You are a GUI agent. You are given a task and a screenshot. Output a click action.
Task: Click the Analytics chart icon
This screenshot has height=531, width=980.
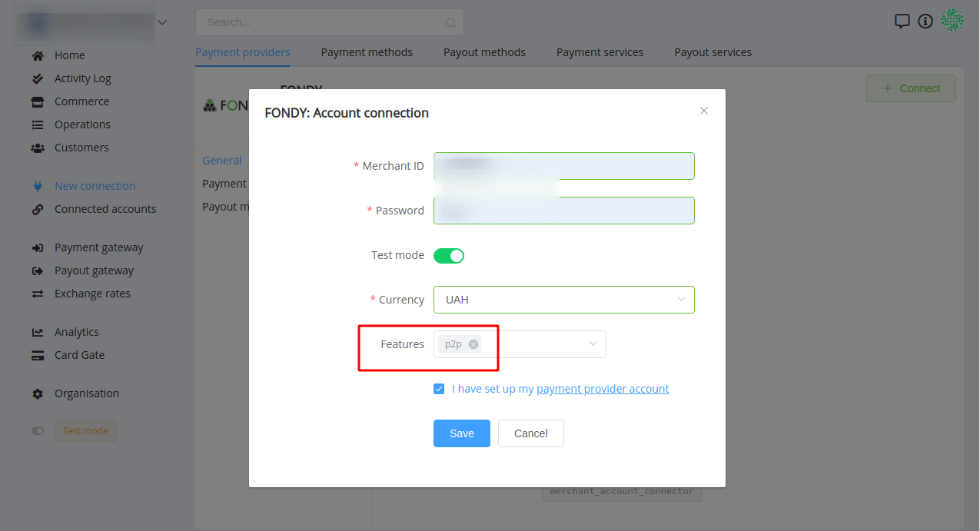pyautogui.click(x=37, y=332)
